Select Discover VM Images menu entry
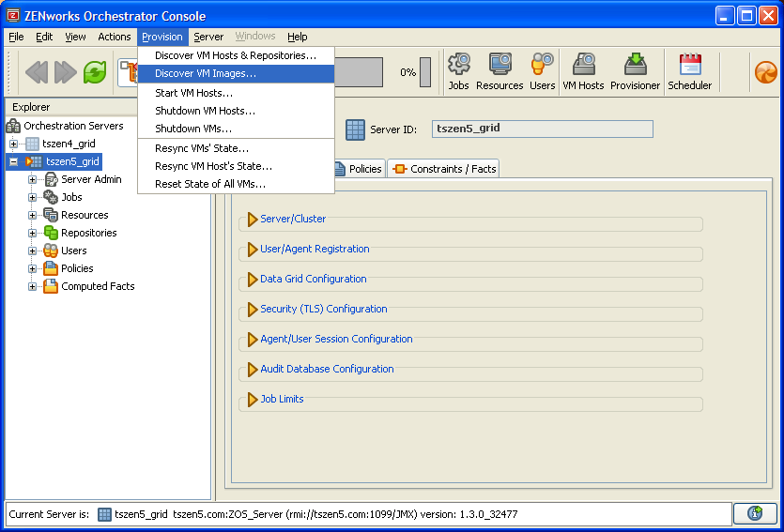This screenshot has width=784, height=532. [236, 73]
